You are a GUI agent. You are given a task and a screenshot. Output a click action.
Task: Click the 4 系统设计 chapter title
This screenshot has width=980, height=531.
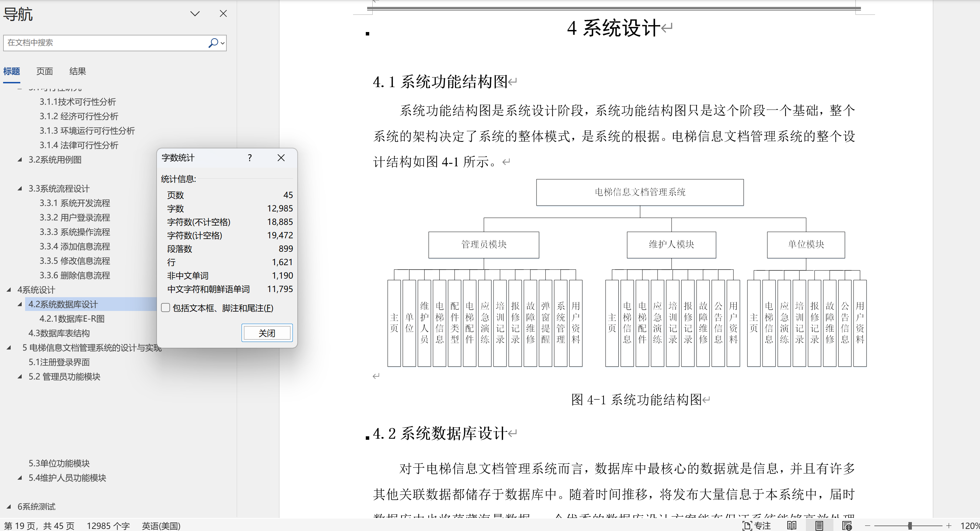[x=613, y=28]
